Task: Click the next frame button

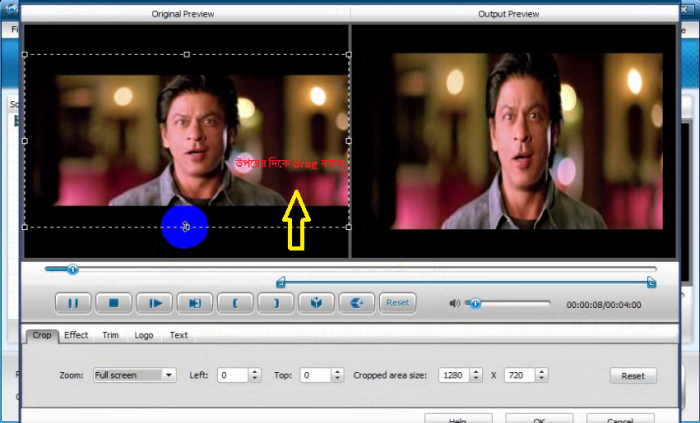Action: pyautogui.click(x=154, y=303)
